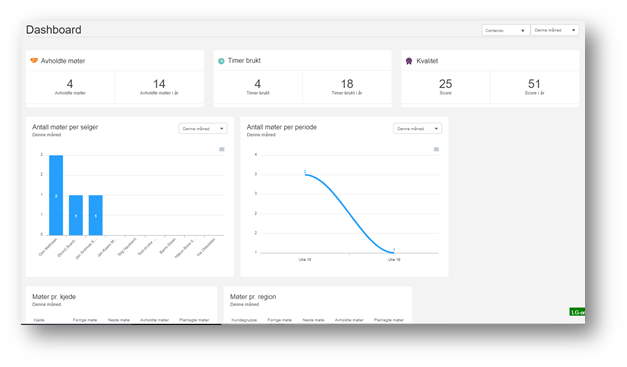Image resolution: width=627 pixels, height=367 pixels.
Task: Click 'Planlagte møter' header in Møter pr. region
Action: 389,320
